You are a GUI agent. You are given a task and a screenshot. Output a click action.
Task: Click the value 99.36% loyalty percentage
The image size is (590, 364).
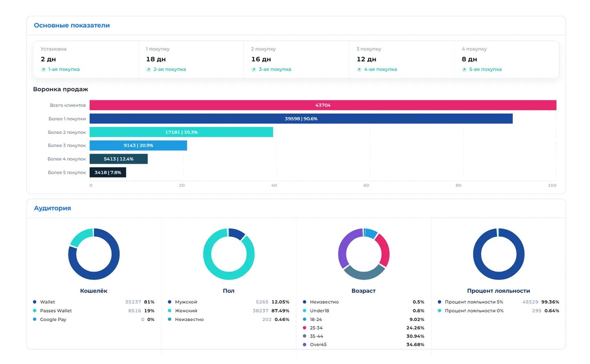pos(550,302)
